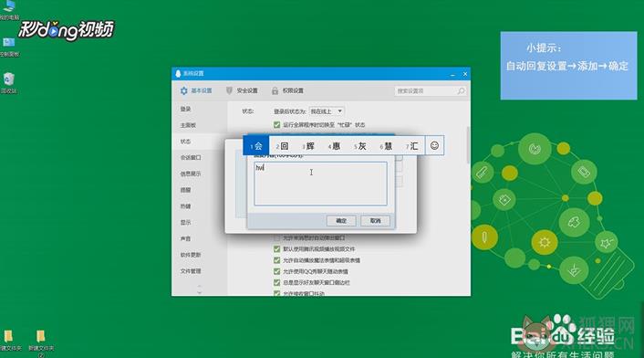The height and width of the screenshot is (358, 644).
Task: Toggle 允许使用QQ秀聊天随动表情 checkbox
Action: coord(276,271)
